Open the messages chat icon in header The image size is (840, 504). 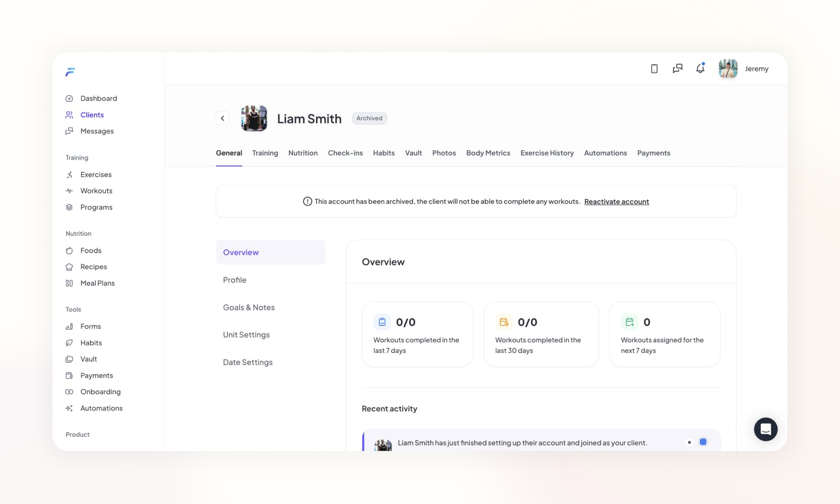(x=677, y=69)
